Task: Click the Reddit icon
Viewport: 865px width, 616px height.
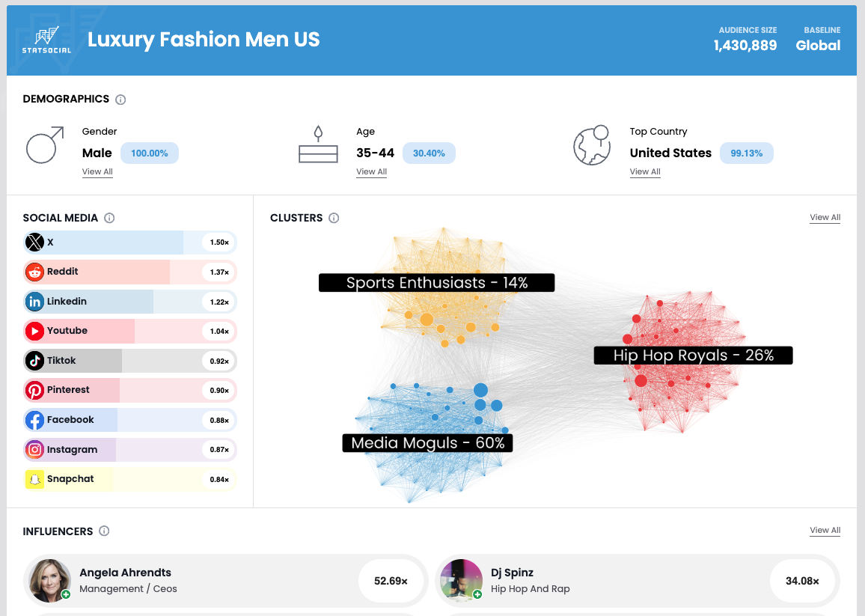Action: point(34,272)
